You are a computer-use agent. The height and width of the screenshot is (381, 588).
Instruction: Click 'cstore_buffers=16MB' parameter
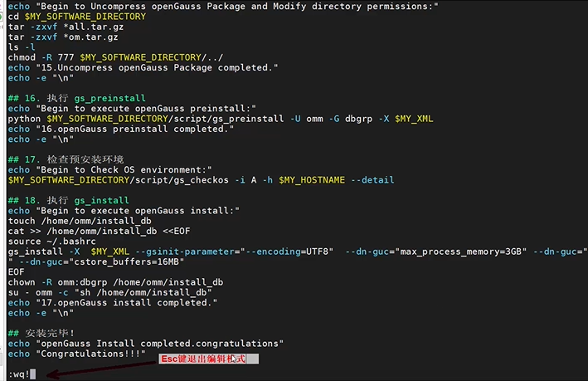(126, 262)
